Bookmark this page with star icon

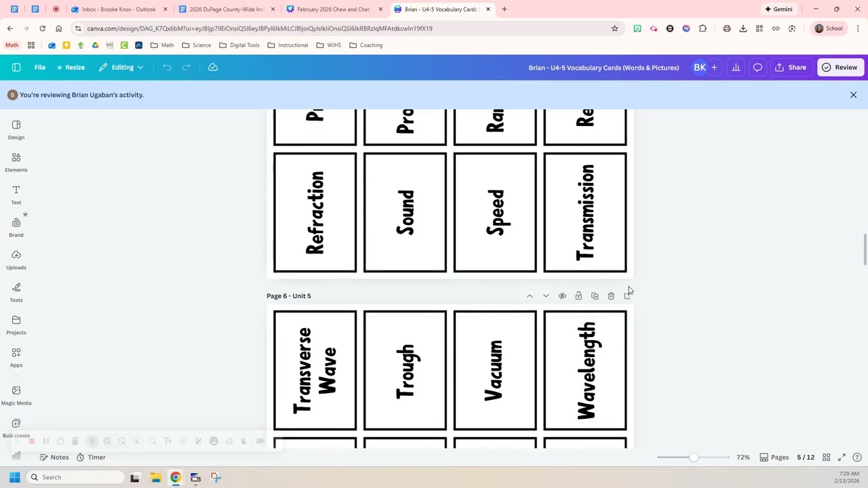point(614,28)
